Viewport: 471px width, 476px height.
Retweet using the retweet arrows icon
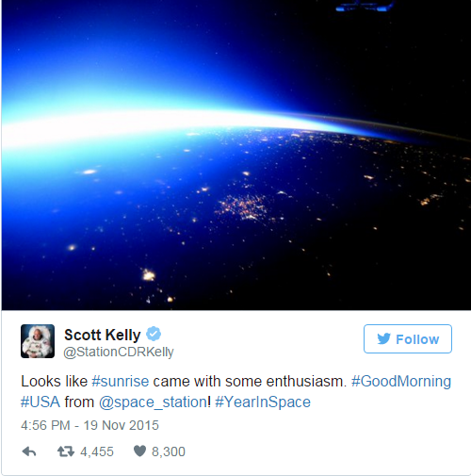coord(66,451)
